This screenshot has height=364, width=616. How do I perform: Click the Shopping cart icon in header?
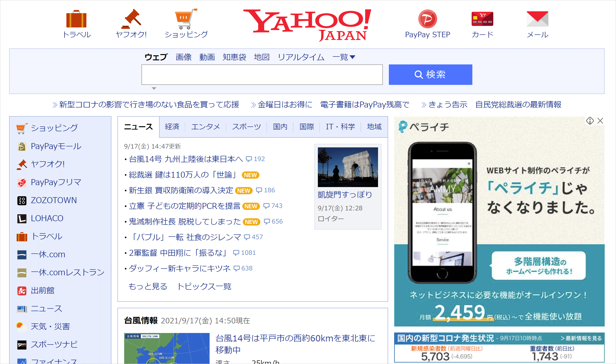click(x=186, y=19)
